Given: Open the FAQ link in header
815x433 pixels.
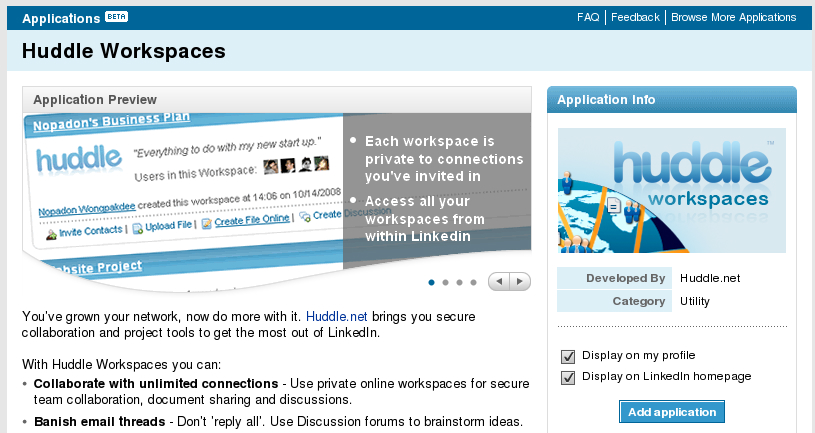Looking at the screenshot, I should click(x=588, y=17).
